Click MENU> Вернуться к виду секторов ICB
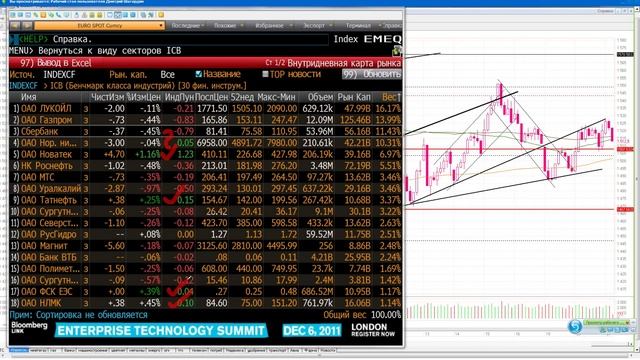 pos(95,51)
